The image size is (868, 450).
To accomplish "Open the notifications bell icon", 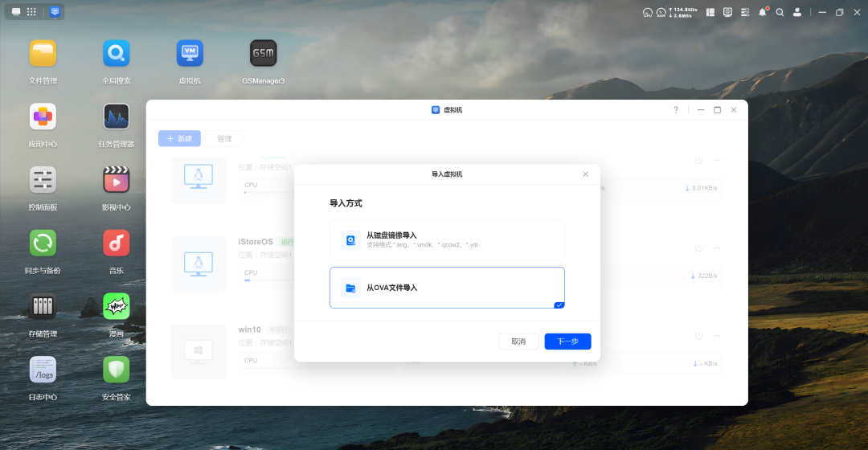I will coord(763,12).
